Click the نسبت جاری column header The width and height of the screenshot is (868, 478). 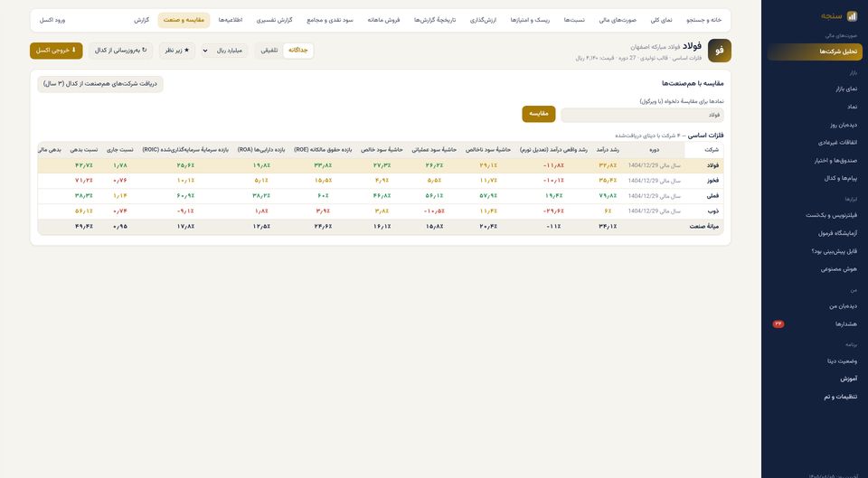tap(119, 150)
